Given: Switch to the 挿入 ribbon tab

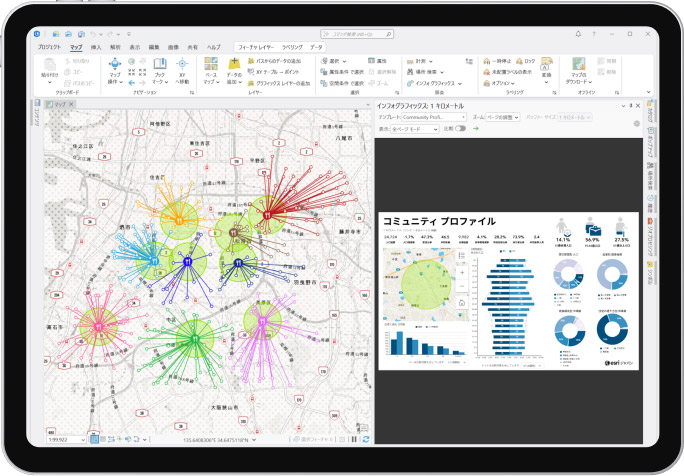Looking at the screenshot, I should click(96, 47).
